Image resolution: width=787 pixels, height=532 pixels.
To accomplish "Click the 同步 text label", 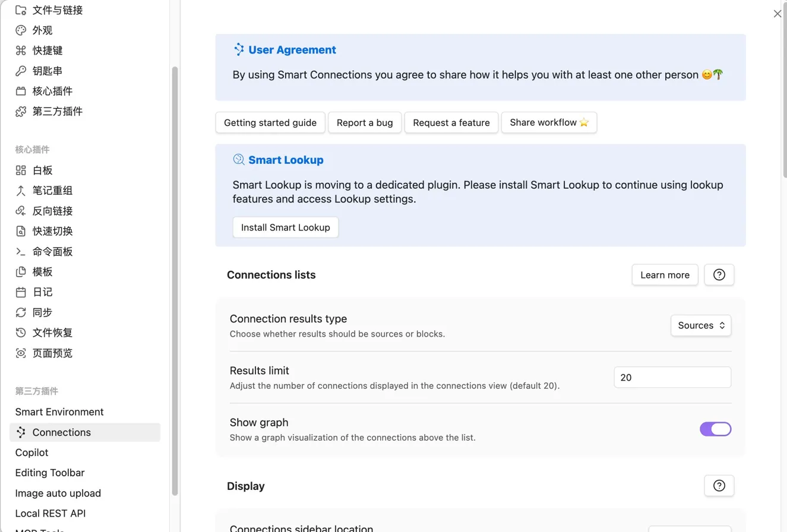I will [43, 312].
